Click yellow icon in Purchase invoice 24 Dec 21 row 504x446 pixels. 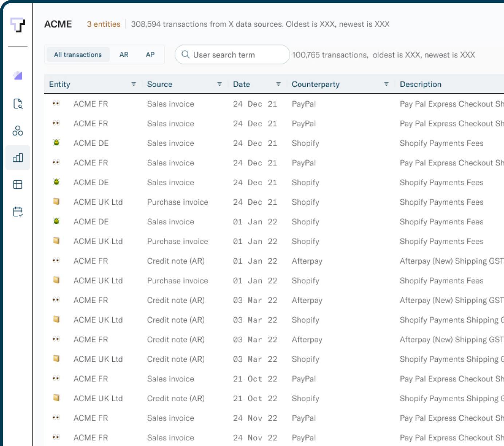tap(56, 201)
